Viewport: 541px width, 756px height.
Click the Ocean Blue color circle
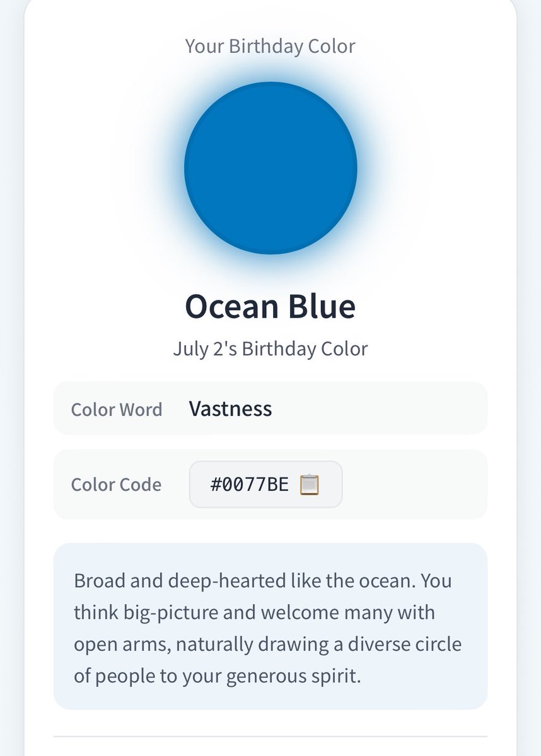270,168
